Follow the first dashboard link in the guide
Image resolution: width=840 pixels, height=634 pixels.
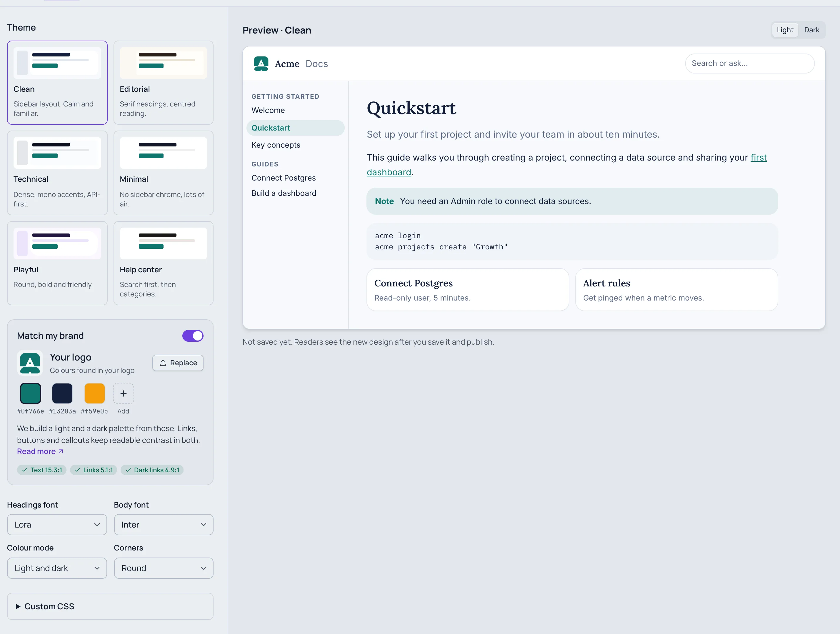coord(759,158)
